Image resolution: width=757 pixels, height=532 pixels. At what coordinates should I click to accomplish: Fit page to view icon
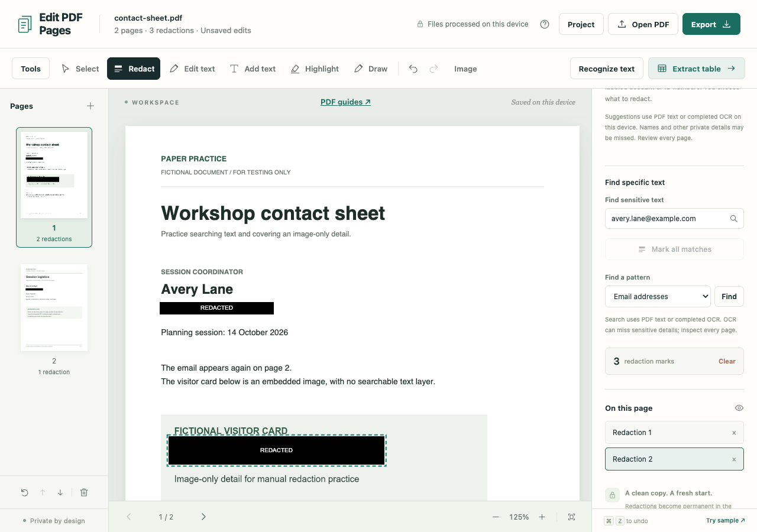(572, 517)
